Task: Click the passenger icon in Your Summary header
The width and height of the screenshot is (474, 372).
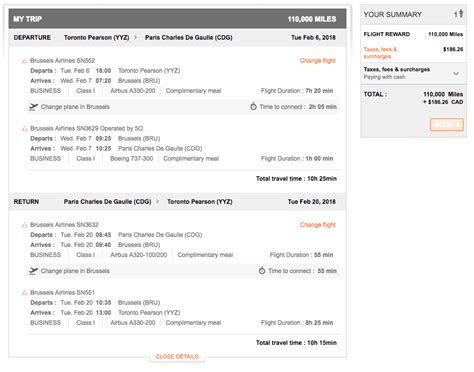Action: (461, 14)
